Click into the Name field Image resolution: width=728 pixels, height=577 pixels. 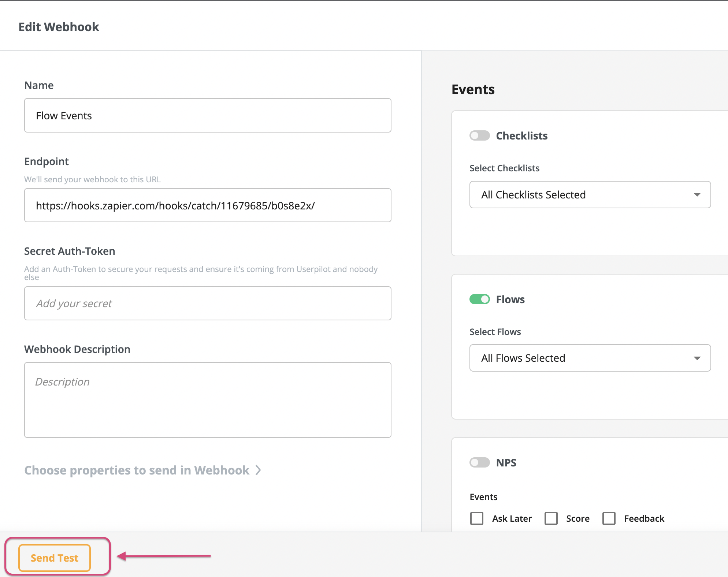pyautogui.click(x=208, y=116)
